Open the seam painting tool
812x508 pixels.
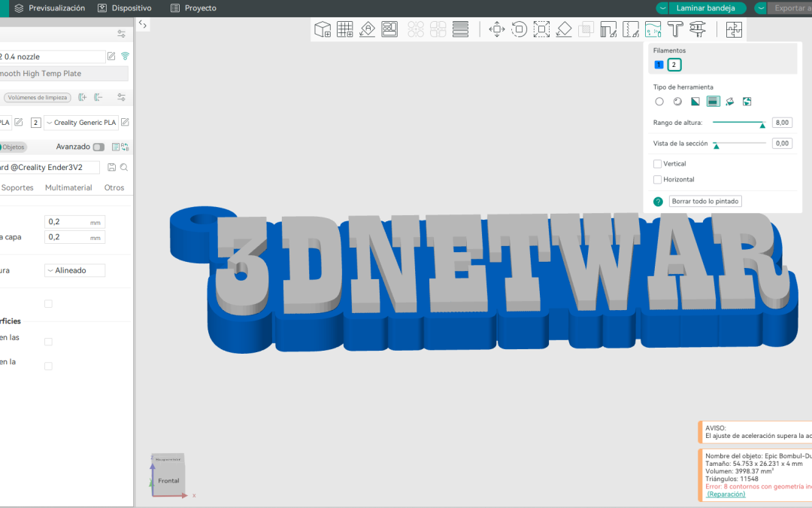click(631, 29)
